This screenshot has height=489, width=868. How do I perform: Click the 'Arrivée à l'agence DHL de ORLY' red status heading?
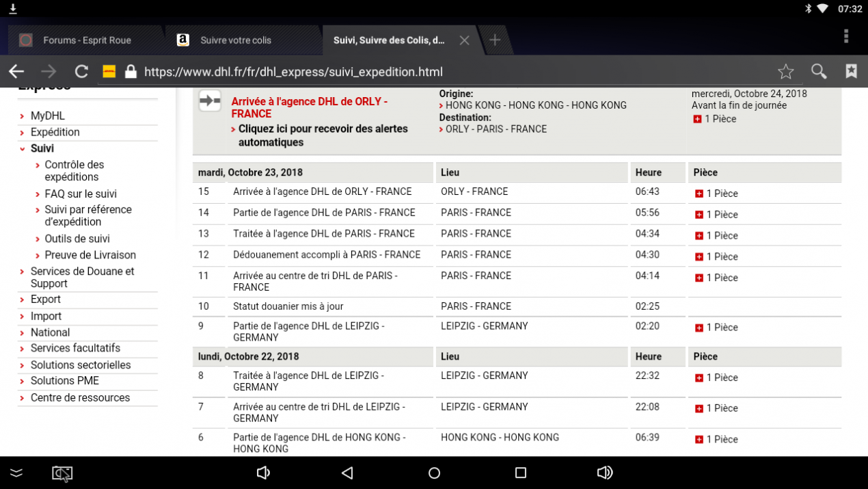click(310, 107)
